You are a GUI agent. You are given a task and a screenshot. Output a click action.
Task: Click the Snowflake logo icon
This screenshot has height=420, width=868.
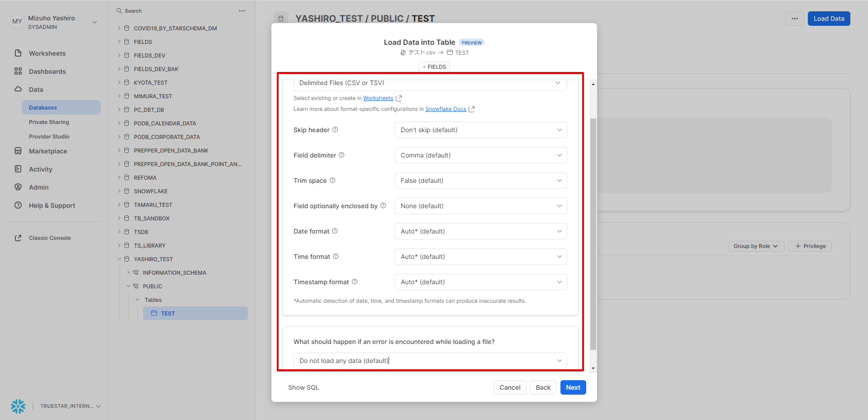click(x=18, y=406)
